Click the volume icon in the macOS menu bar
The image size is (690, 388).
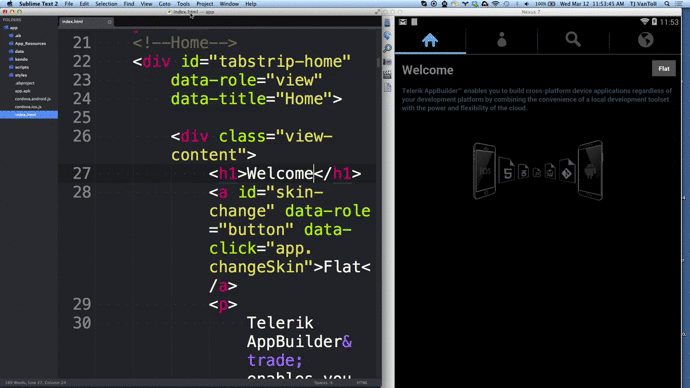click(527, 4)
